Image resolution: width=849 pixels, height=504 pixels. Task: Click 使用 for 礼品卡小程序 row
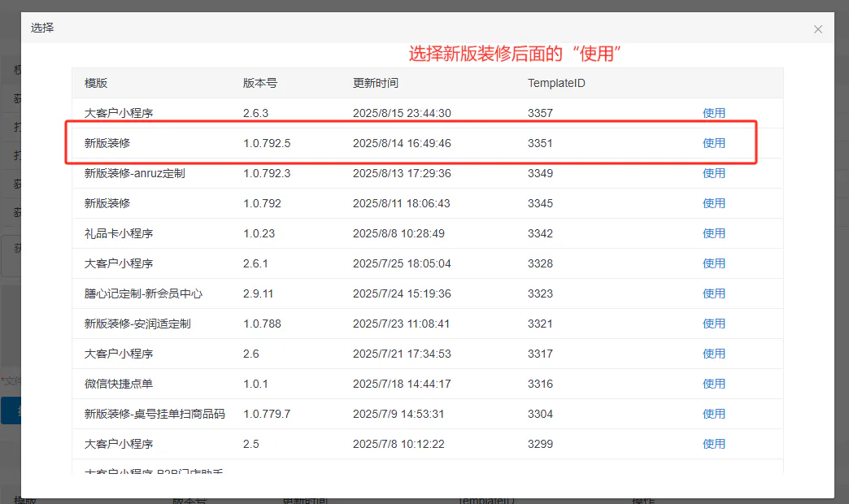click(714, 233)
